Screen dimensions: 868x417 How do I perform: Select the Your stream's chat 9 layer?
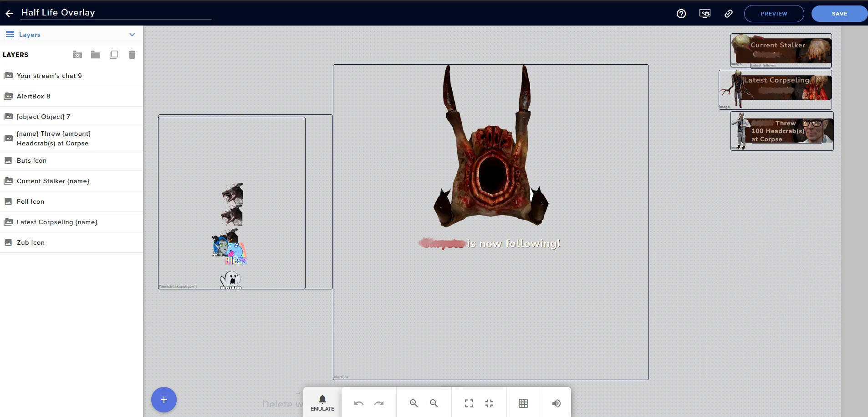(x=71, y=76)
